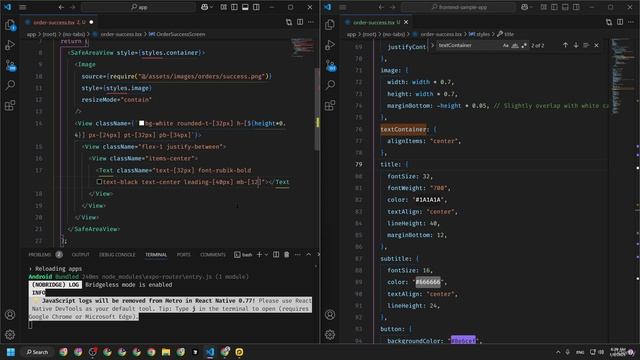Open Run and Debug in right window
Image resolution: width=640 pixels, height=360 pixels.
coord(330,45)
